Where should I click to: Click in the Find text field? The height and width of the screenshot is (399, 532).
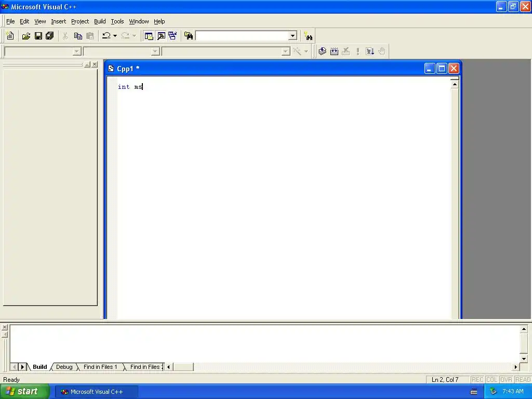pos(242,36)
